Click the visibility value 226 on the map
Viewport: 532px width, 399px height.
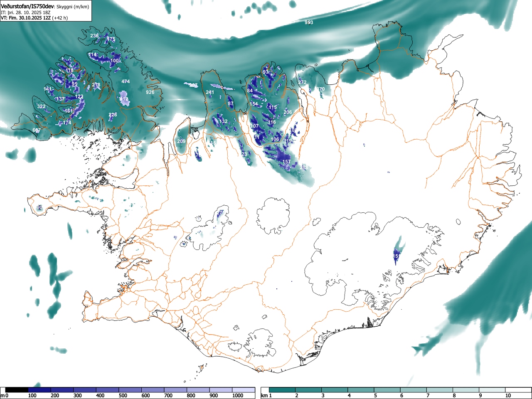coord(113,115)
